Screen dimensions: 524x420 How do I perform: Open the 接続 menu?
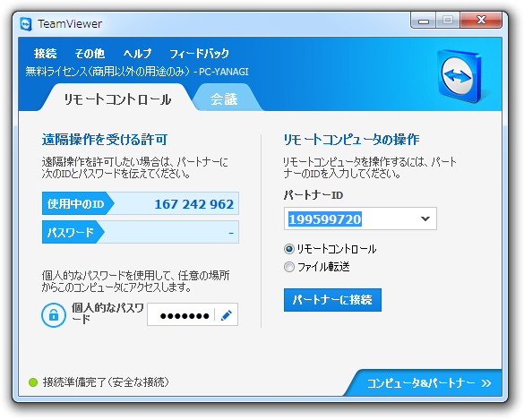(x=45, y=54)
